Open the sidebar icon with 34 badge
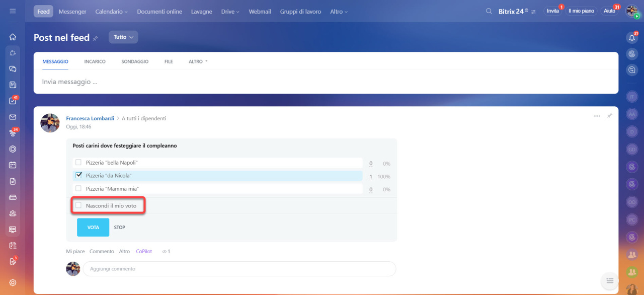644x295 pixels. pyautogui.click(x=13, y=133)
